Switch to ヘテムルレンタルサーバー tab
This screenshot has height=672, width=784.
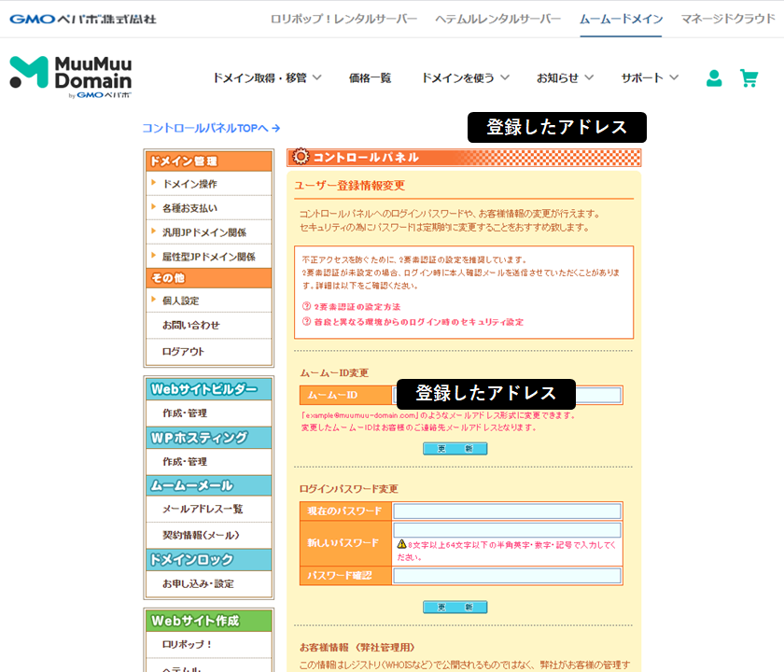(498, 19)
